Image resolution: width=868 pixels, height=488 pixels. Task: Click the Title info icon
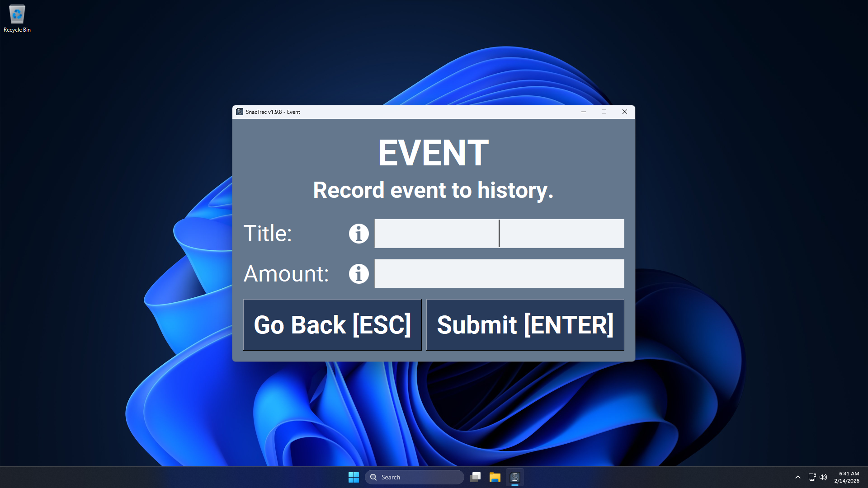[359, 234]
